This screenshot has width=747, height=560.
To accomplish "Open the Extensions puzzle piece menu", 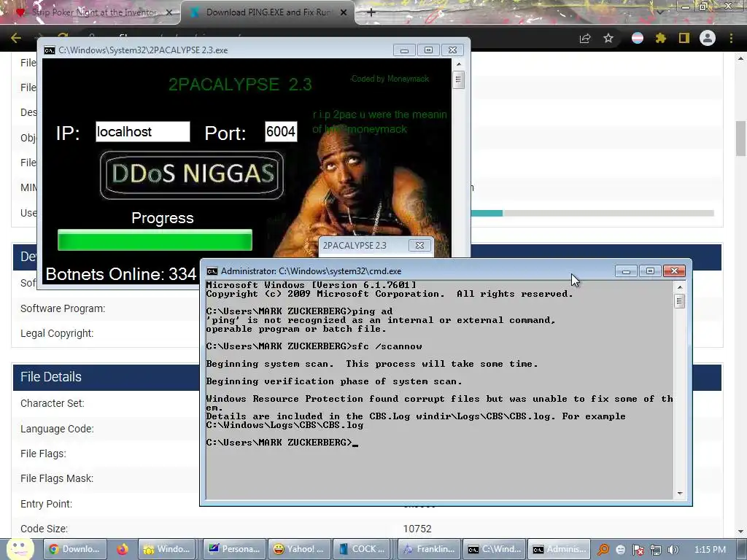I will [661, 38].
